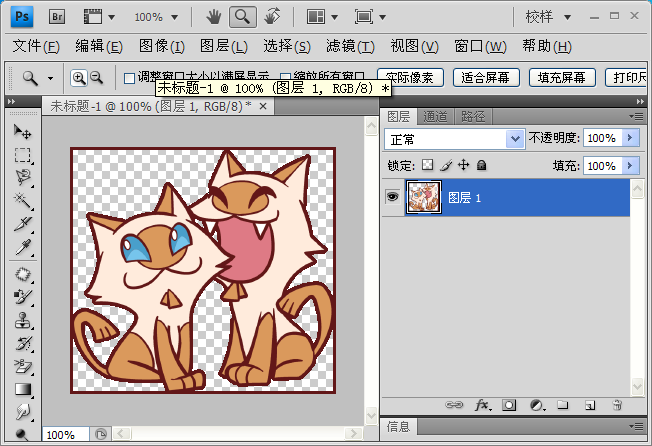Click the 适合屏幕 button
The image size is (652, 446).
click(x=486, y=77)
